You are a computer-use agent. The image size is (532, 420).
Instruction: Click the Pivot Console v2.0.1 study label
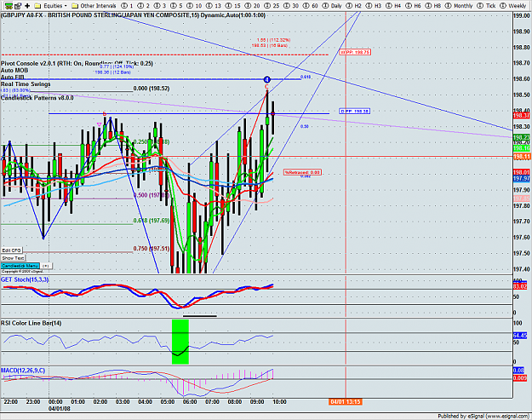pos(77,64)
